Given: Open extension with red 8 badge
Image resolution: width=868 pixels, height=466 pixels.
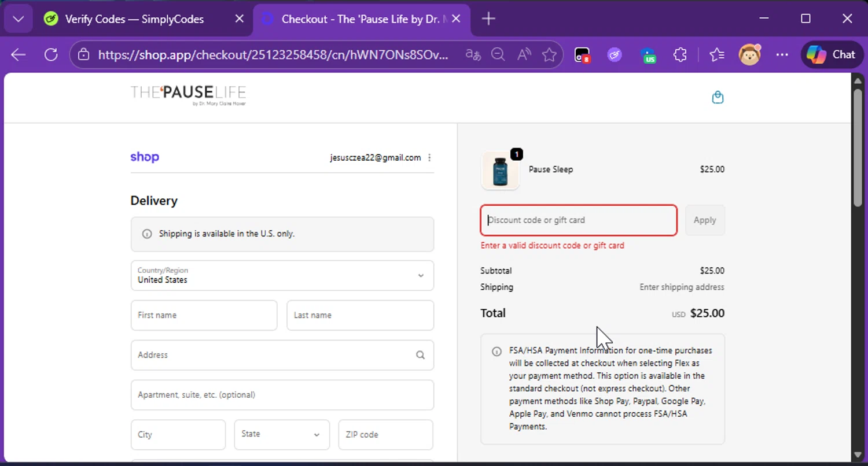Looking at the screenshot, I should 582,55.
